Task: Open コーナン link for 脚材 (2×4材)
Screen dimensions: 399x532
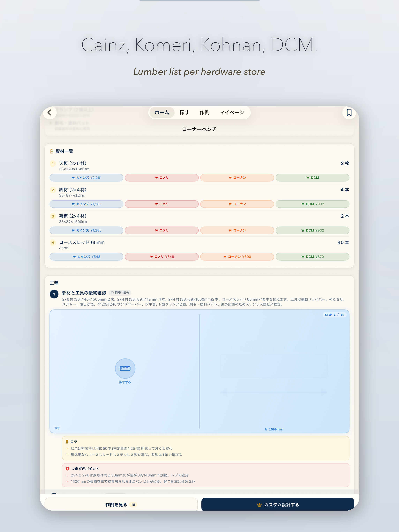Action: click(x=237, y=204)
